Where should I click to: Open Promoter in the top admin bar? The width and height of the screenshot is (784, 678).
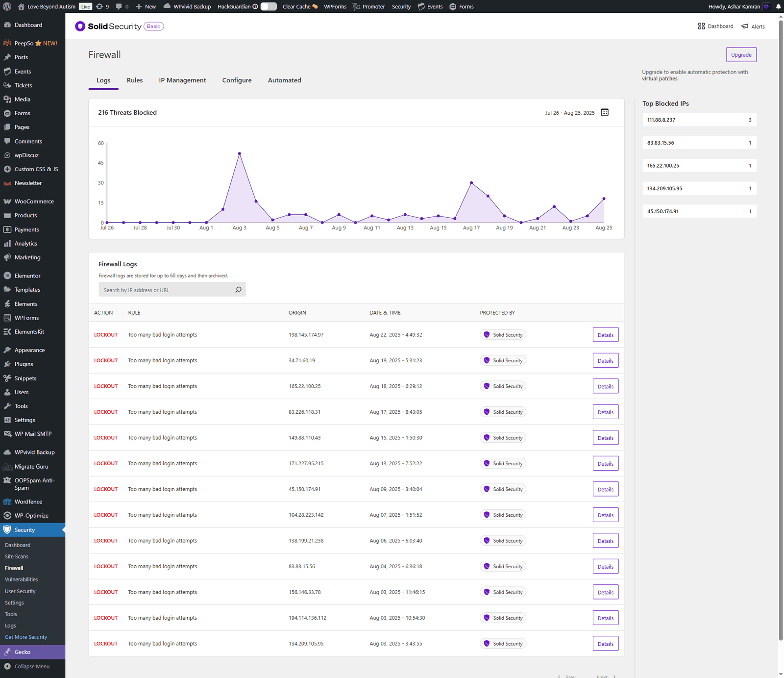(369, 6)
